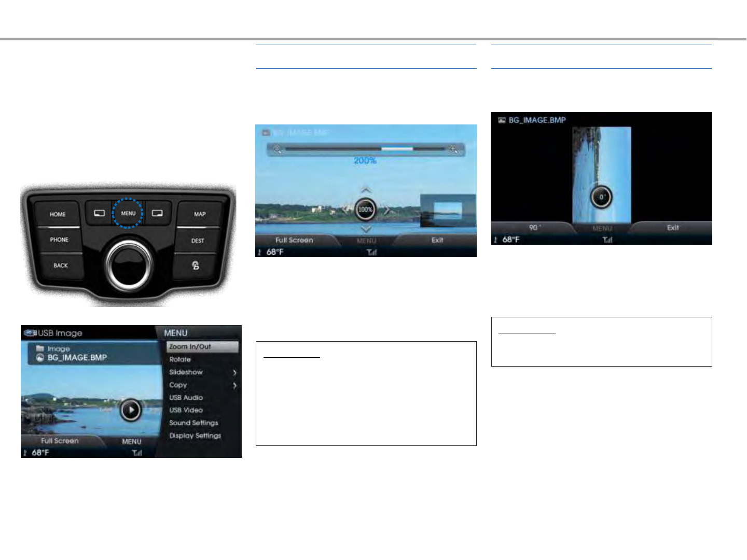This screenshot has width=747, height=560.
Task: Click the signal icon on rotate screen
Action: click(607, 240)
